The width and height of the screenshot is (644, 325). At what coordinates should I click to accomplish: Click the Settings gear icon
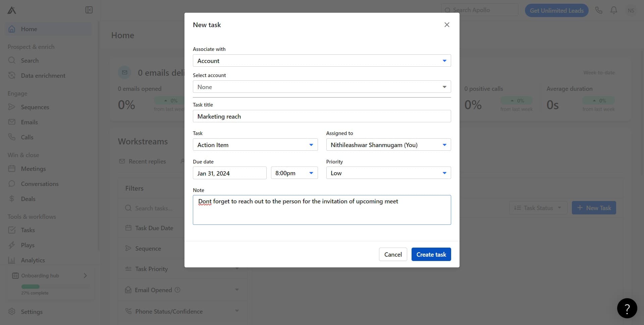pyautogui.click(x=12, y=312)
